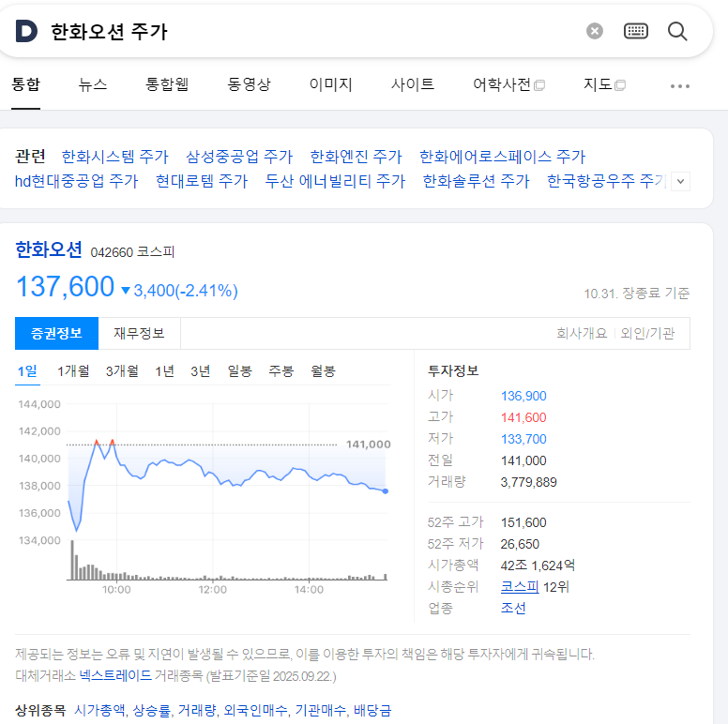Image resolution: width=728 pixels, height=724 pixels.
Task: Show the 주봉 candlestick chart
Action: (281, 371)
